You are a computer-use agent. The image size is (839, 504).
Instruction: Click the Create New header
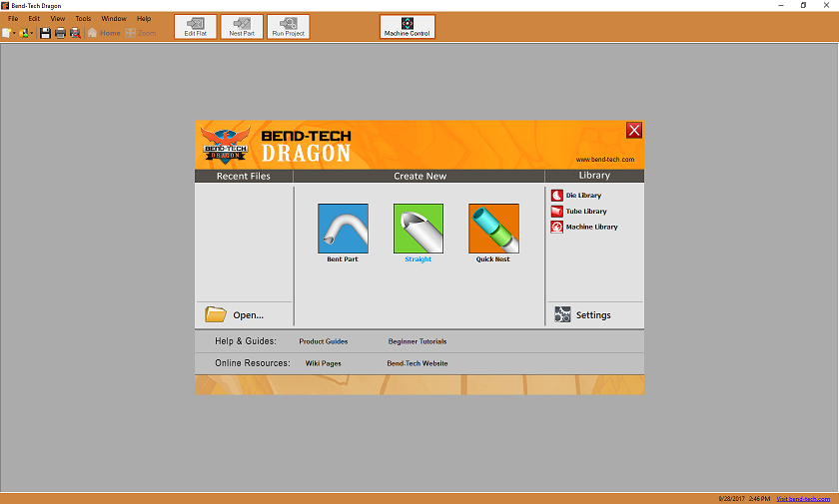pos(419,176)
